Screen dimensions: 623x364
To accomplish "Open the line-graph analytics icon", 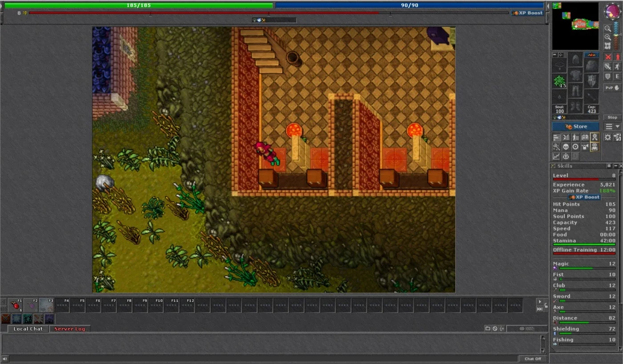I will 557,156.
